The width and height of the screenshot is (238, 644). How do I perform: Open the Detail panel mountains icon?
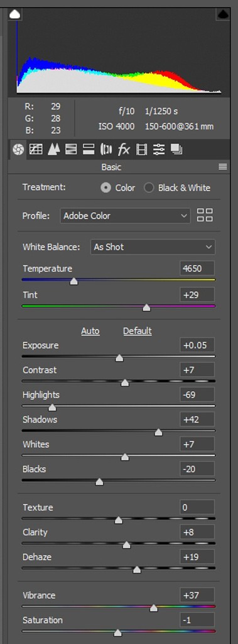(54, 150)
